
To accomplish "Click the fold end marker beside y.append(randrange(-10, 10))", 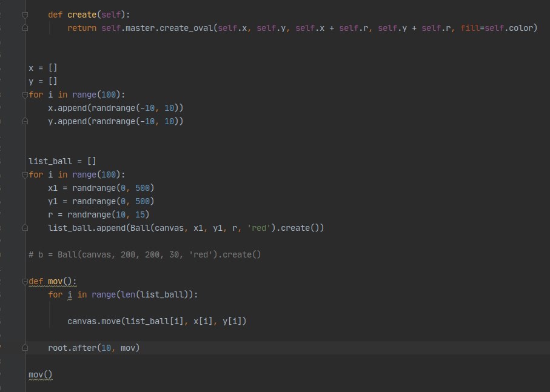I will 25,121.
